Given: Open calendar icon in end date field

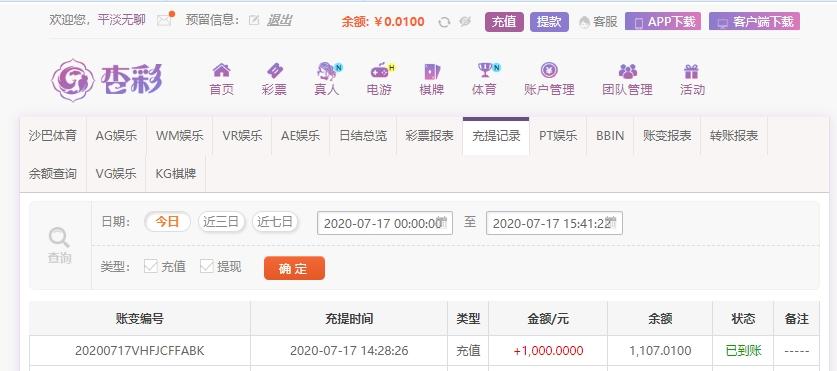Looking at the screenshot, I should [612, 222].
